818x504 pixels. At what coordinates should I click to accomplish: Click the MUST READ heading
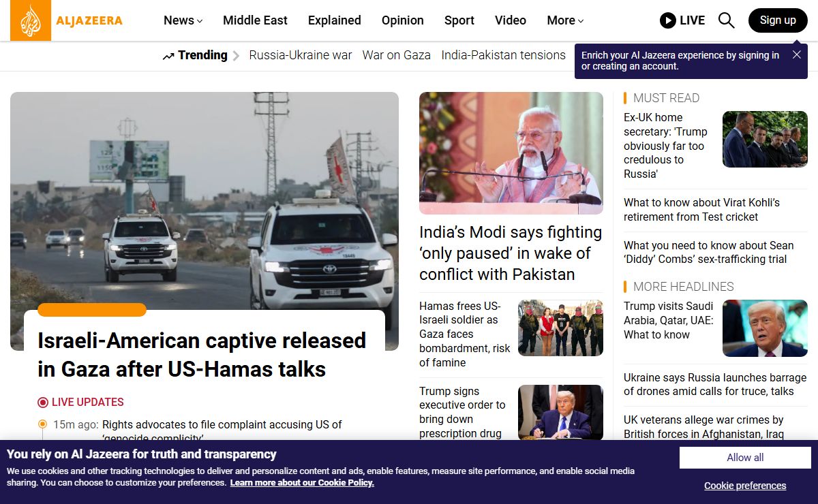[666, 98]
